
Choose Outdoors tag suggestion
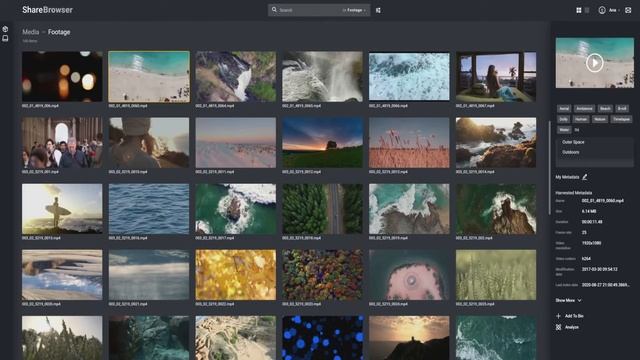pyautogui.click(x=571, y=152)
